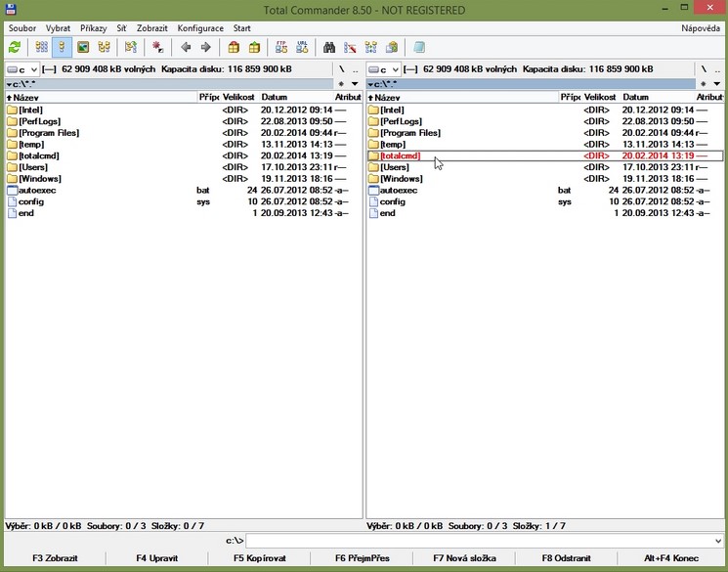728x572 pixels.
Task: Open search files binoculars icon
Action: (329, 47)
